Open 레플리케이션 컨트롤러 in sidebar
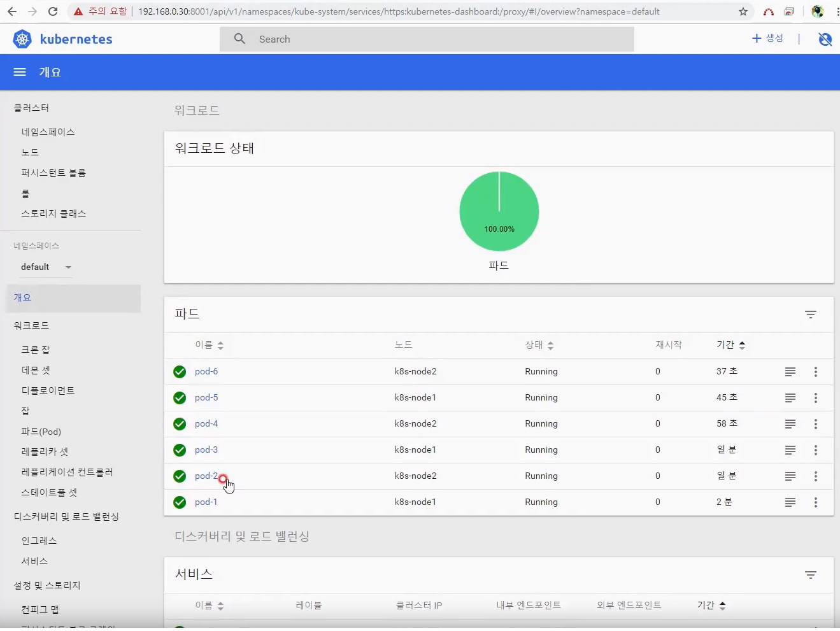The height and width of the screenshot is (631, 840). [68, 472]
